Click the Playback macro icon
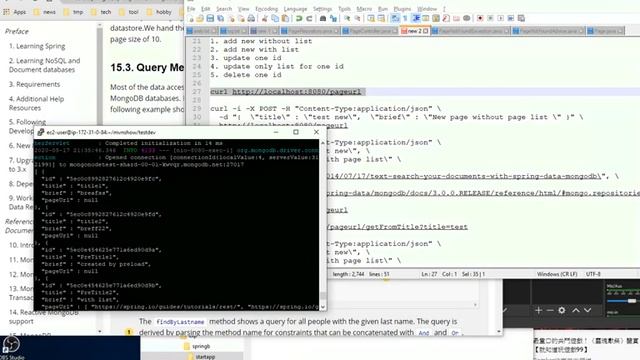 (x=501, y=18)
